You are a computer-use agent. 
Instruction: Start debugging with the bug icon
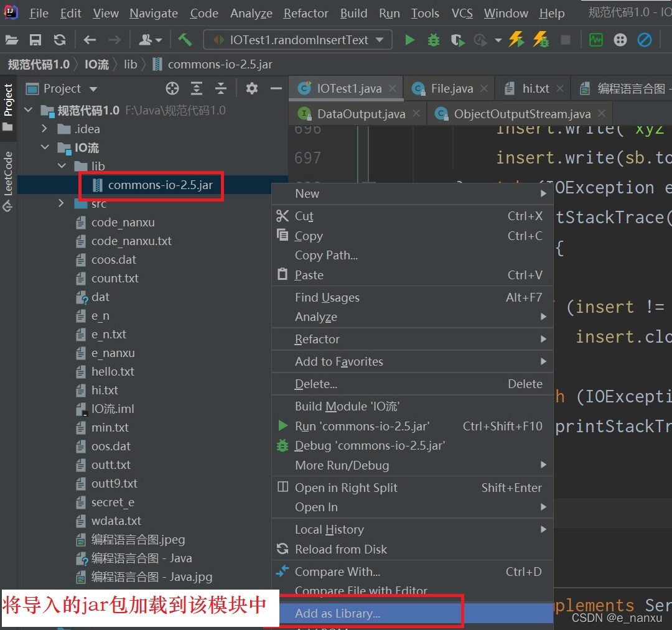pos(434,40)
